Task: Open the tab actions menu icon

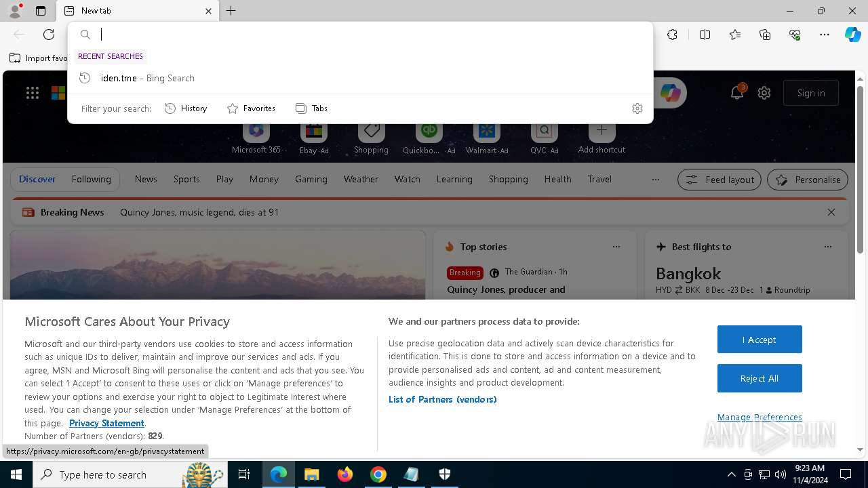Action: tap(41, 11)
